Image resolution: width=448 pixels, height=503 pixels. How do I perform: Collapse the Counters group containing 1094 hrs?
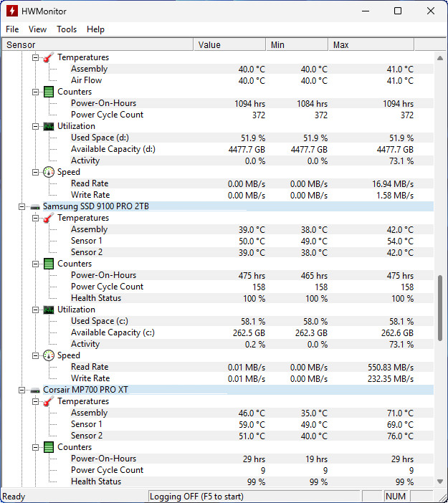pos(35,92)
